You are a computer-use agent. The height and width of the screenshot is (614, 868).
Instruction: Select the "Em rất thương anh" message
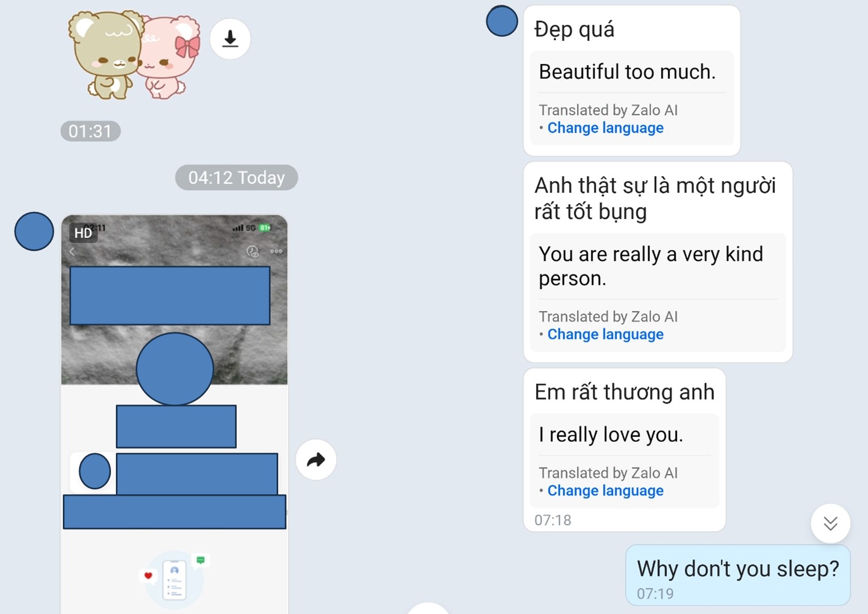624,449
